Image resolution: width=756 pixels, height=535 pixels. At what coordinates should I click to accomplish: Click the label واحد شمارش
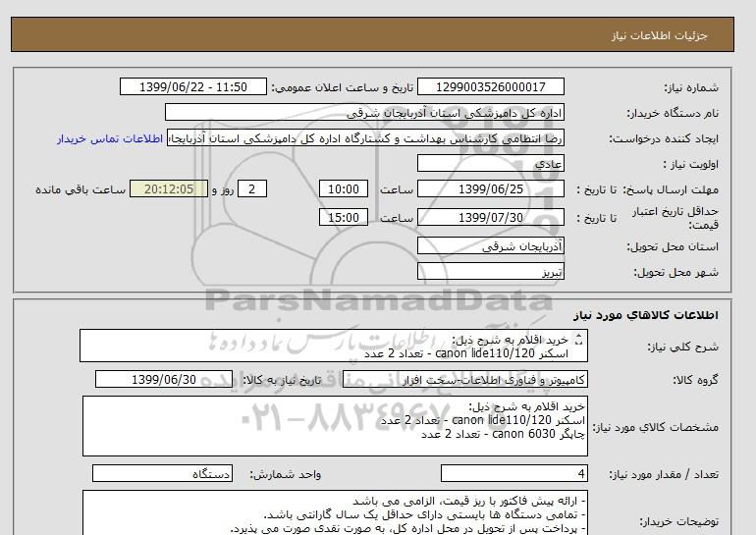pos(286,475)
